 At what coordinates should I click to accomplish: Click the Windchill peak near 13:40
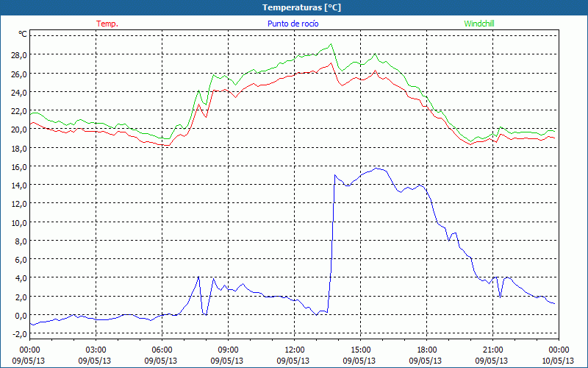(330, 44)
